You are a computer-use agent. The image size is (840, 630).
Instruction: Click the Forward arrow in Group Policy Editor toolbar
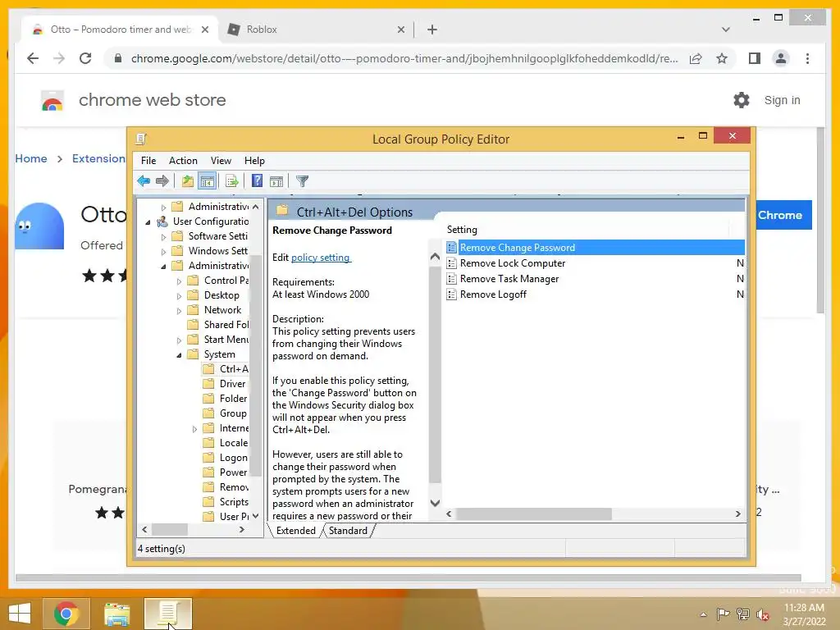tap(162, 181)
